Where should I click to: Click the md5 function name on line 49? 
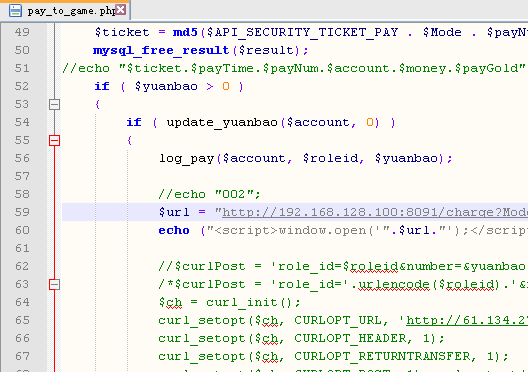click(185, 32)
